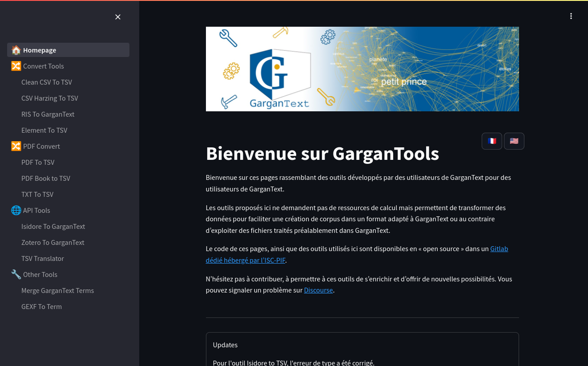Open PDF Convert section

pyautogui.click(x=68, y=146)
